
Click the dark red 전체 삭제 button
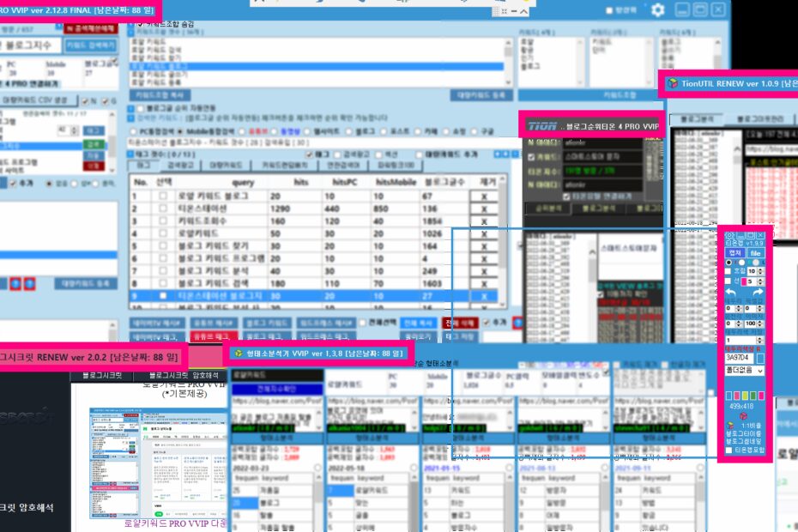[x=460, y=323]
